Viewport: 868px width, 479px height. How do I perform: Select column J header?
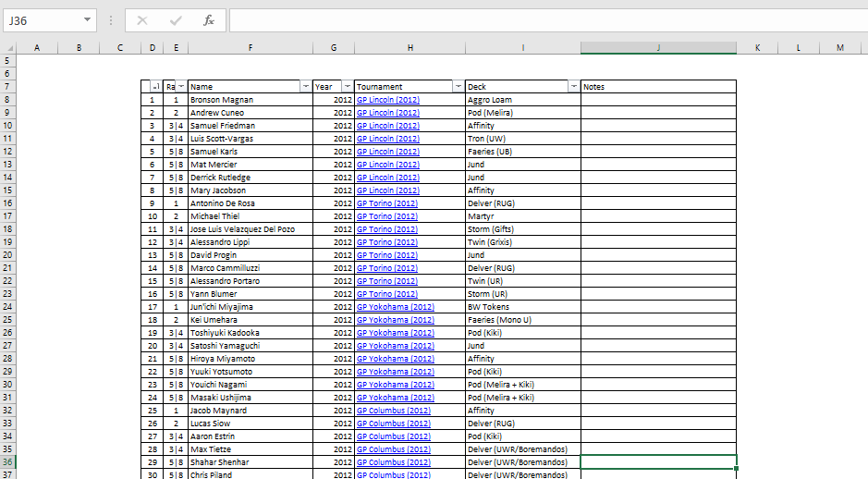point(658,47)
